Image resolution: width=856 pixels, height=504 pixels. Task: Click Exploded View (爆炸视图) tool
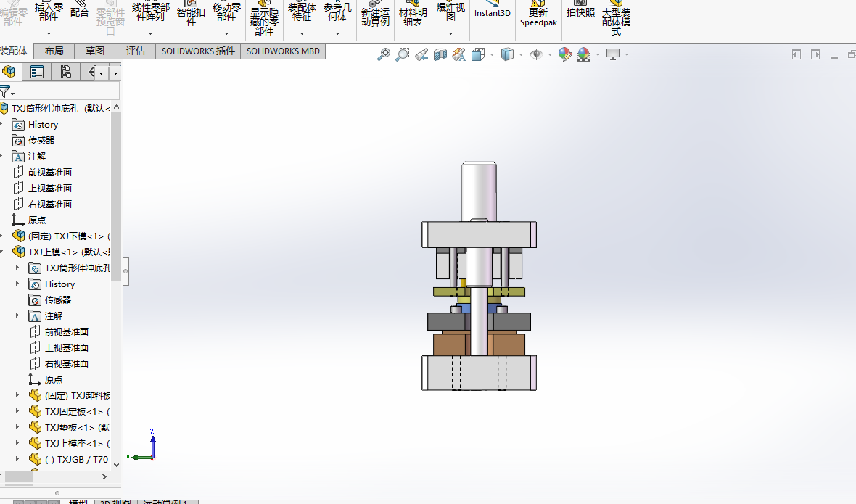[x=450, y=11]
